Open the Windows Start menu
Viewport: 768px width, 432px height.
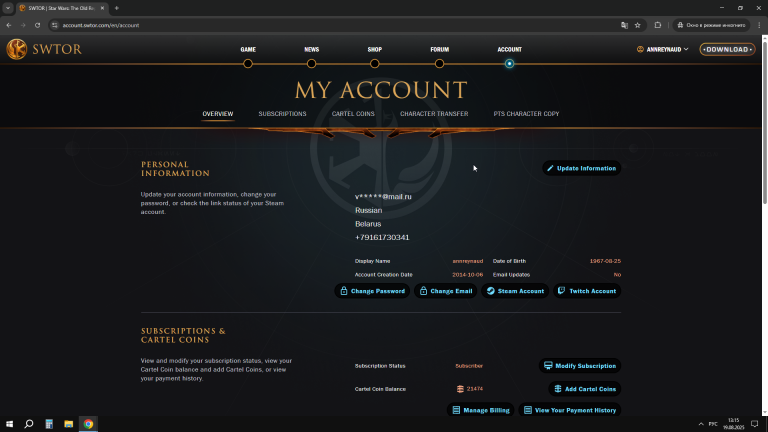pyautogui.click(x=9, y=424)
